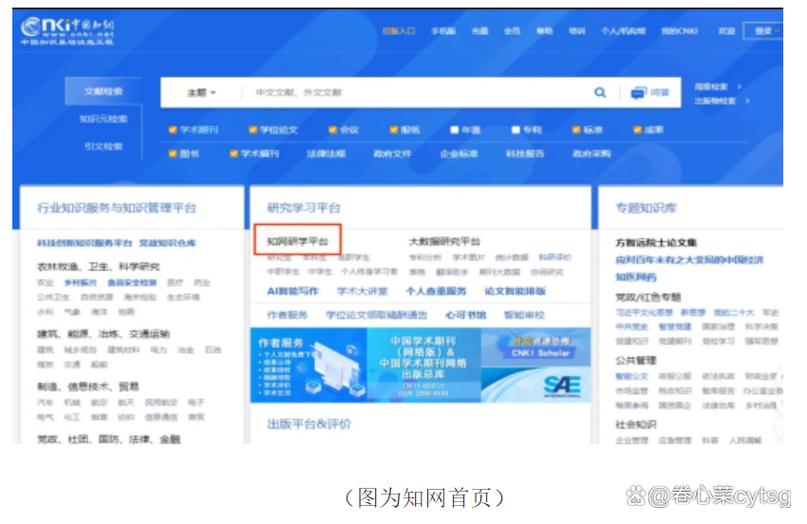
Task: Check the 专利 checkbox
Action: pyautogui.click(x=516, y=130)
